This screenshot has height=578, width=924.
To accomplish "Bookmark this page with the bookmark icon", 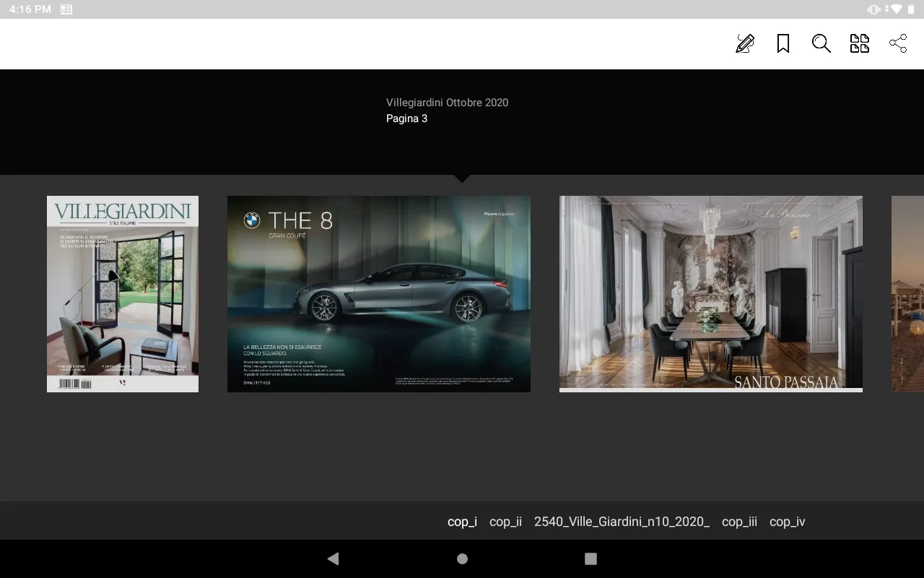I will point(783,44).
